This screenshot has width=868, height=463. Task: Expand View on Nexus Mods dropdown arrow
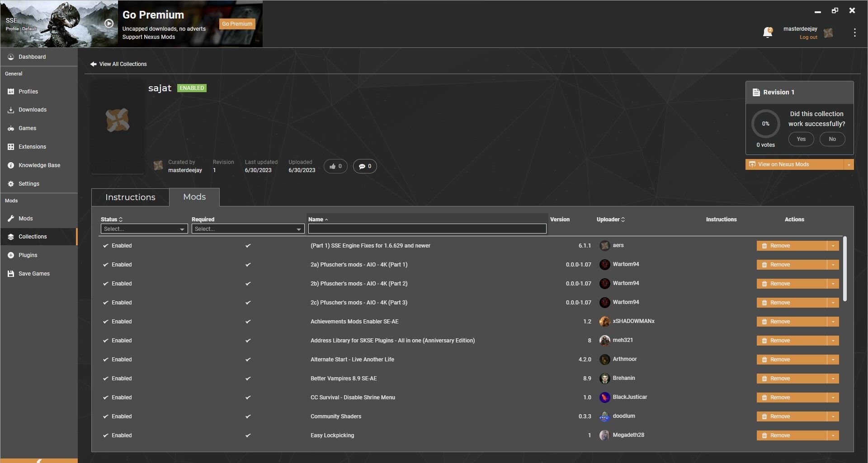(849, 164)
